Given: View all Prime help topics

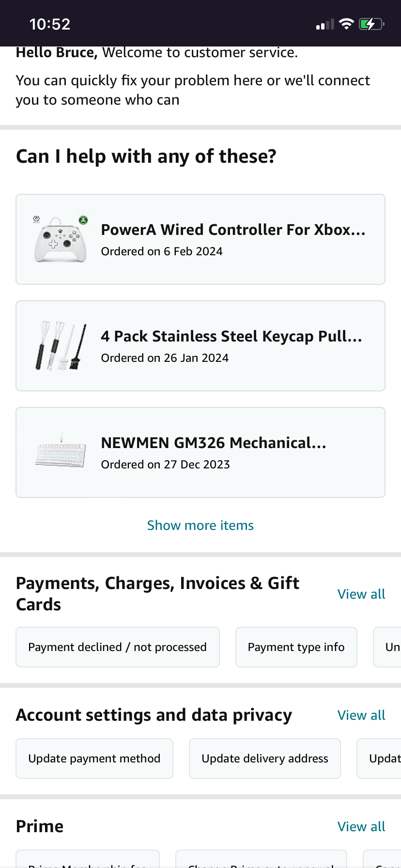Looking at the screenshot, I should (x=361, y=827).
